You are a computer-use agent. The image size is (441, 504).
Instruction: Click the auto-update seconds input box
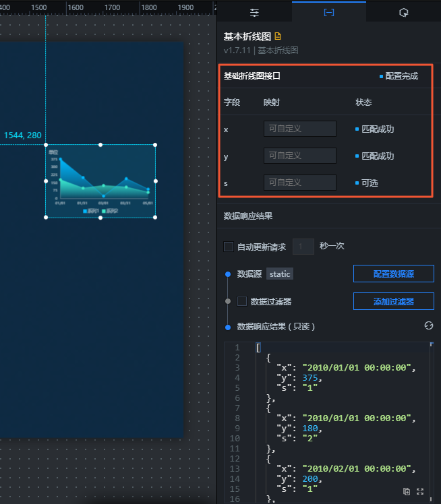[x=303, y=247]
